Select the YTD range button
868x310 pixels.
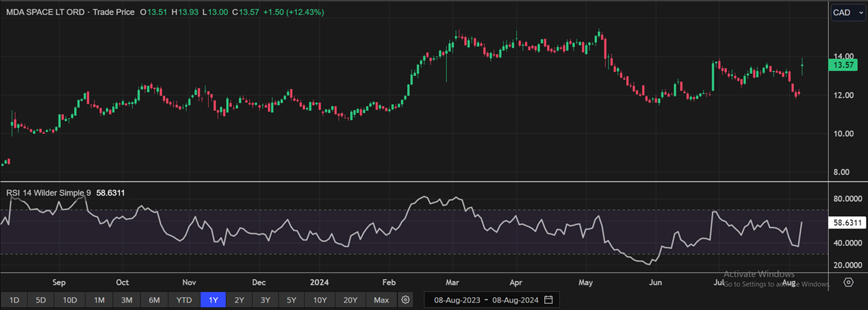[183, 300]
